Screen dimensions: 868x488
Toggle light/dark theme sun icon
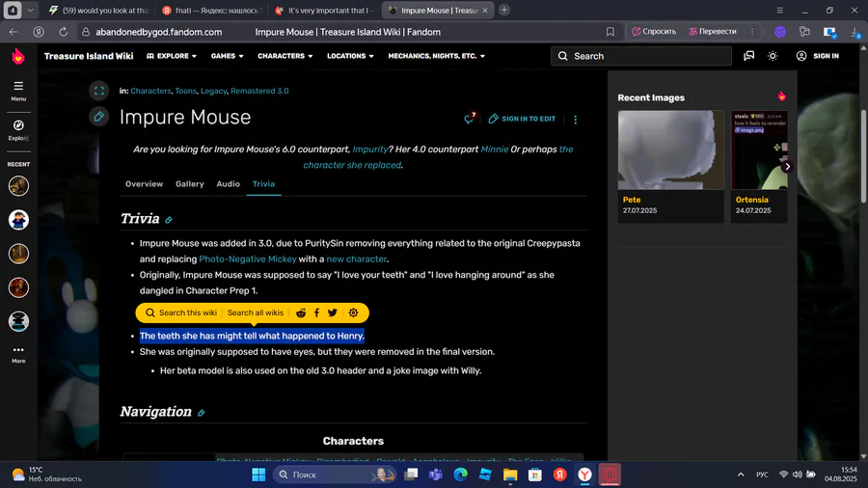[x=773, y=56]
